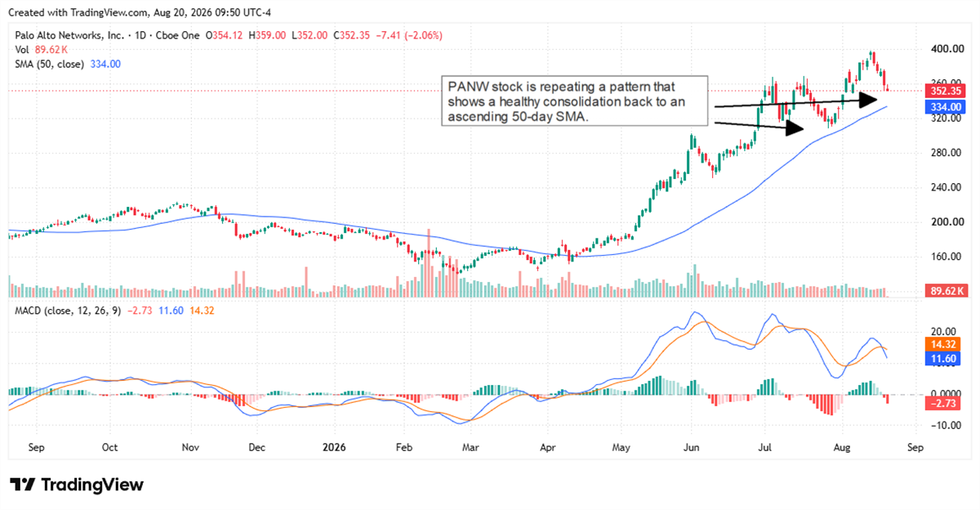Click the red −2.73 histogram tag
The width and height of the screenshot is (980, 510).
tap(942, 405)
